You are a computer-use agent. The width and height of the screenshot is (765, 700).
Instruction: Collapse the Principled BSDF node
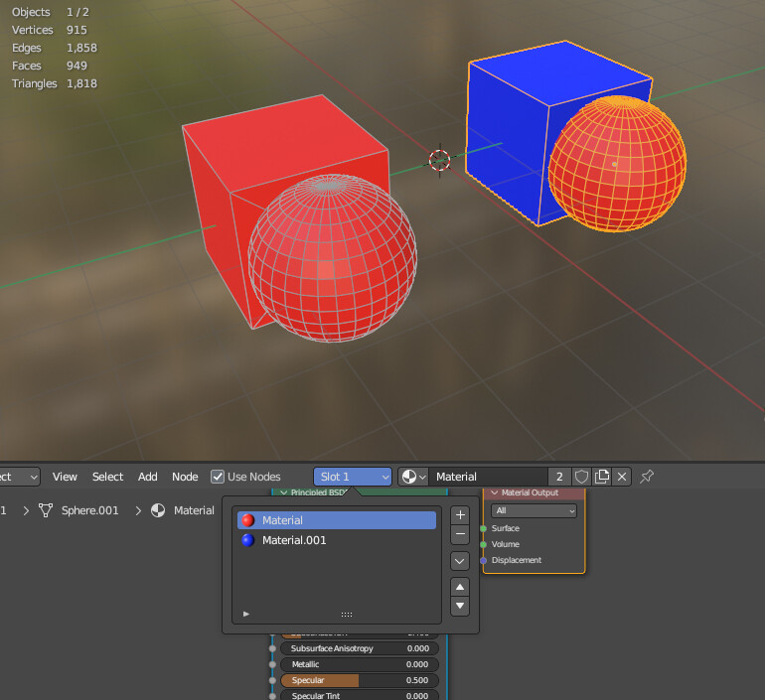point(283,492)
